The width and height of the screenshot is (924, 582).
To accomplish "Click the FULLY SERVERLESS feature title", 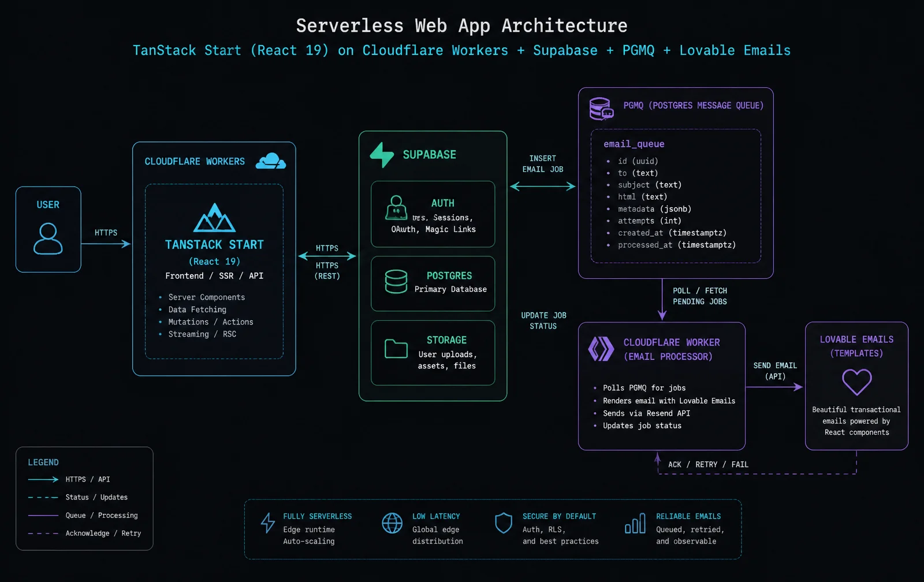I will pos(318,516).
